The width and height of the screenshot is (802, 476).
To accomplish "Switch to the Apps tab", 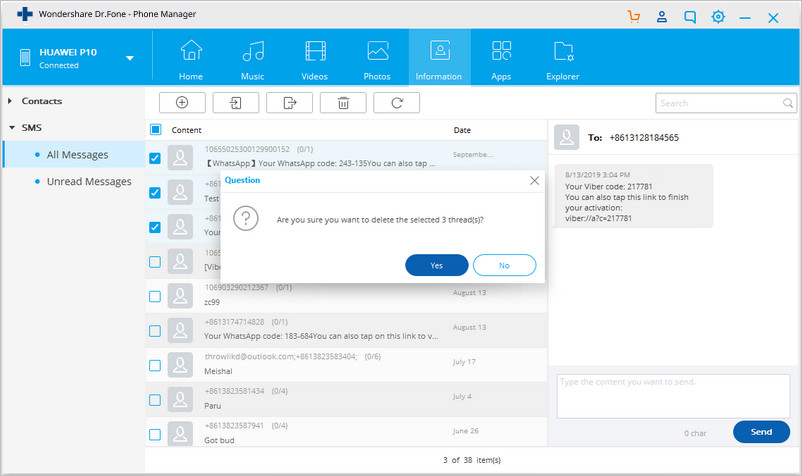I will (501, 58).
